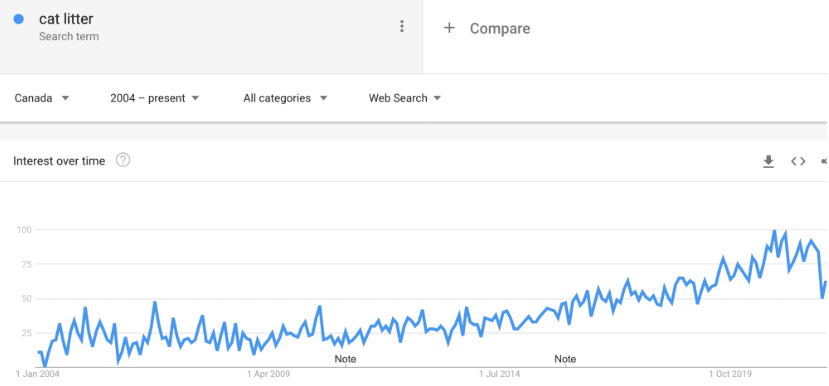Click the help question mark icon
The width and height of the screenshot is (829, 386).
point(123,160)
